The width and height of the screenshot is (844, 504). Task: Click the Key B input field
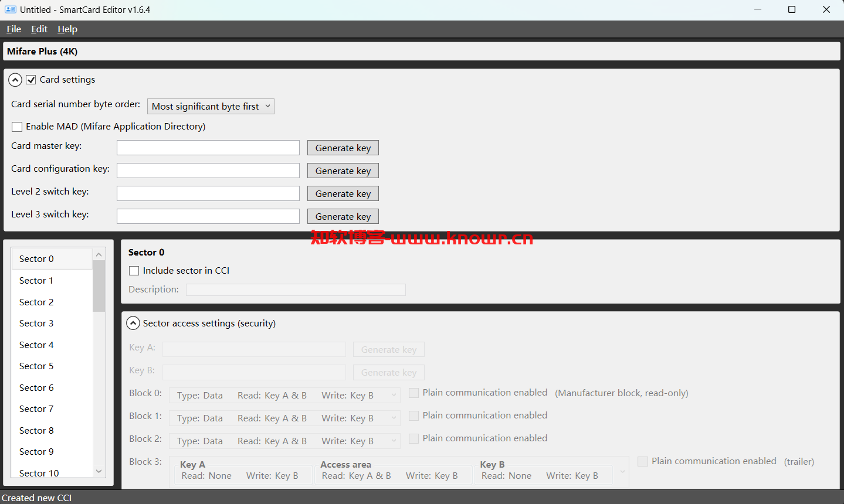tap(254, 372)
